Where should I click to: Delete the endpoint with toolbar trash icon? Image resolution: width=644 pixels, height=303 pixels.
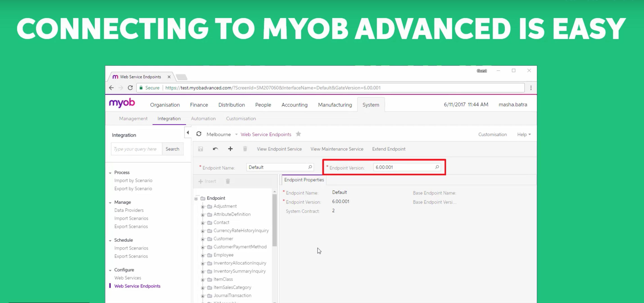tap(245, 149)
